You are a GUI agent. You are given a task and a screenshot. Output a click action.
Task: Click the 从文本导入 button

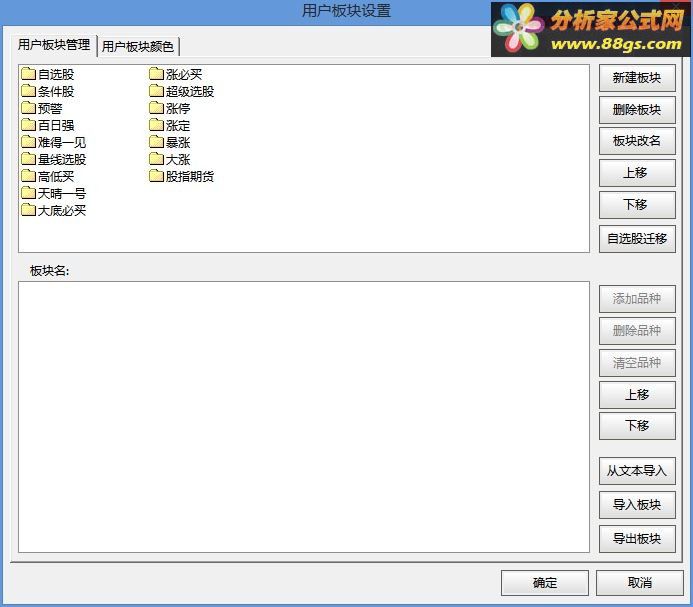(637, 471)
